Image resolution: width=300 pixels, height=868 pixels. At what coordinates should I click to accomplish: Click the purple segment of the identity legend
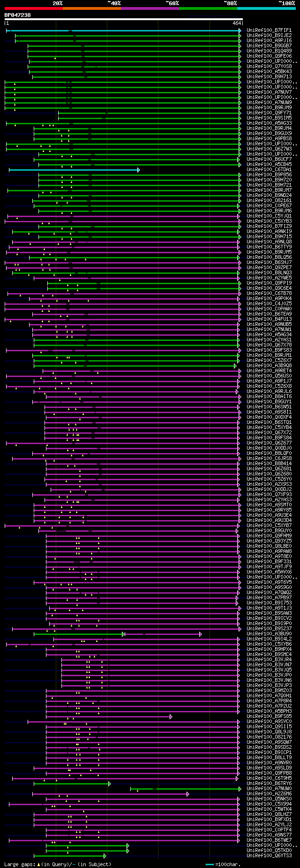[x=150, y=8]
